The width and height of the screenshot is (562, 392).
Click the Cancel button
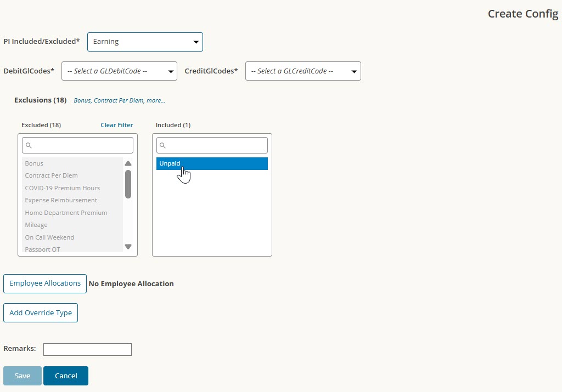point(66,376)
